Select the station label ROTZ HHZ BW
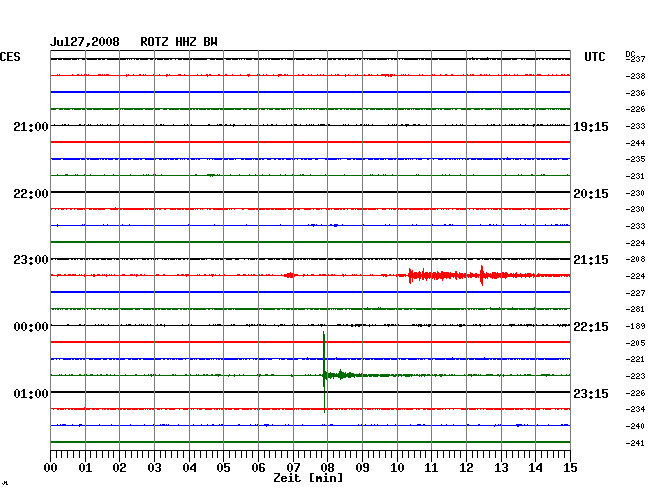The image size is (650, 494). pos(179,42)
